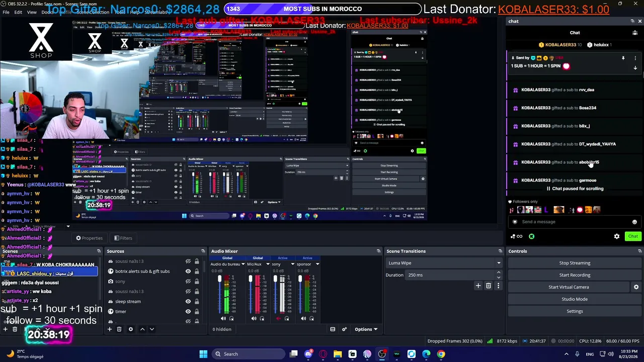Open the View menu
Image resolution: width=644 pixels, height=362 pixels.
coord(32,12)
